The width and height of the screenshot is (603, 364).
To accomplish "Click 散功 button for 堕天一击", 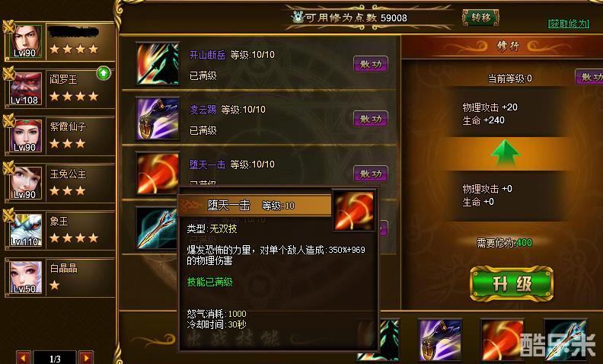I will (x=371, y=174).
